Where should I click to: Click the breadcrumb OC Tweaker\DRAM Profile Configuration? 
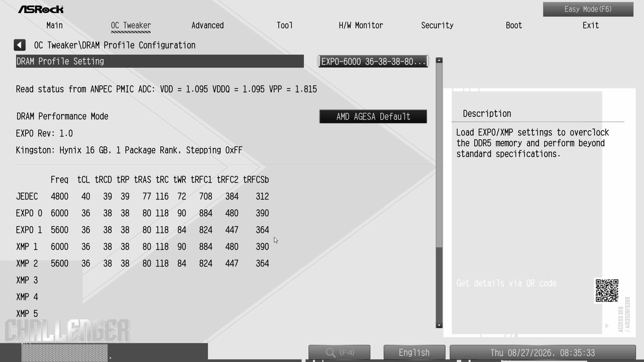point(115,45)
